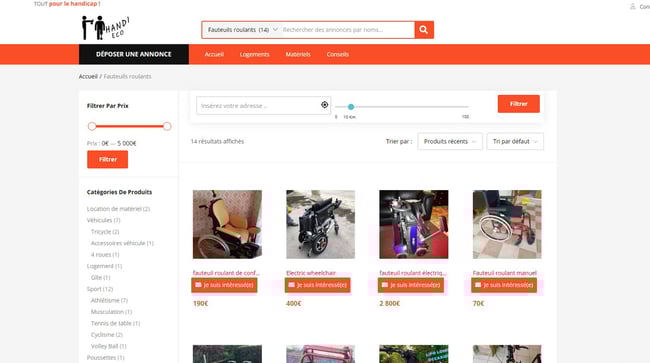Select Musculation (1) subcategory
Viewport: 650px width, 363px height.
(112, 312)
